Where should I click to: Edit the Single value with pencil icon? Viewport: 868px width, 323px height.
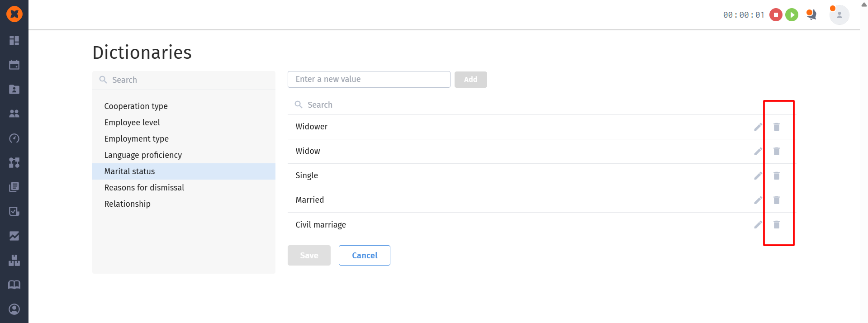click(758, 176)
